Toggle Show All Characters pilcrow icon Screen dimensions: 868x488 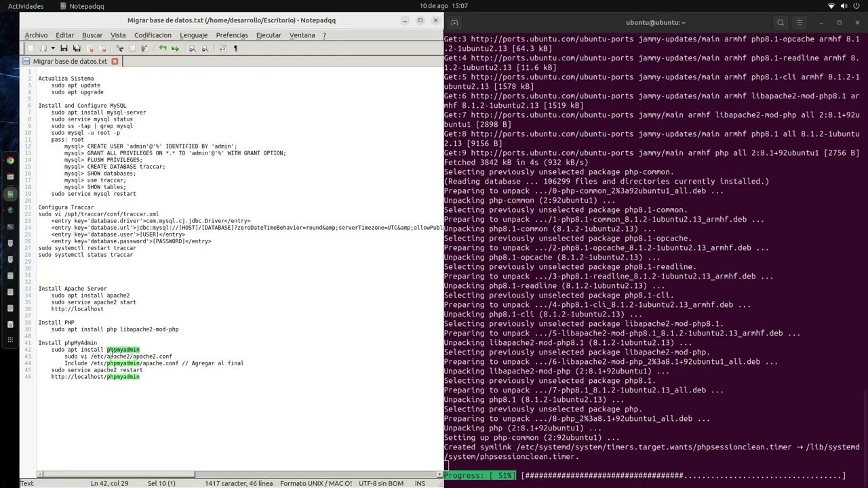[235, 48]
